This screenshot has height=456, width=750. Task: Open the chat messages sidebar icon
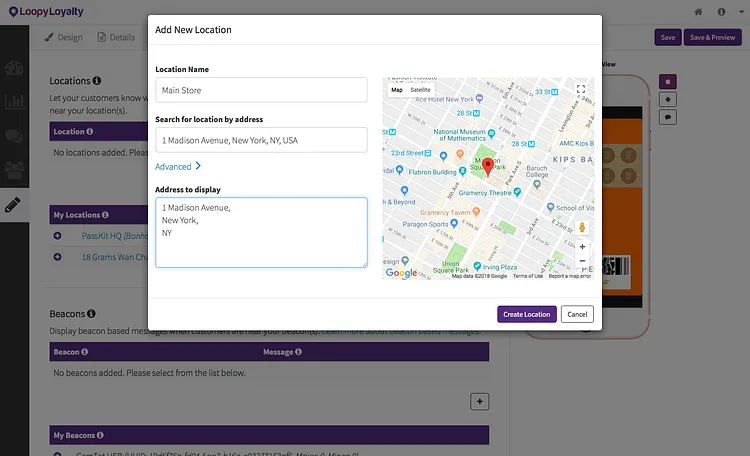click(14, 136)
